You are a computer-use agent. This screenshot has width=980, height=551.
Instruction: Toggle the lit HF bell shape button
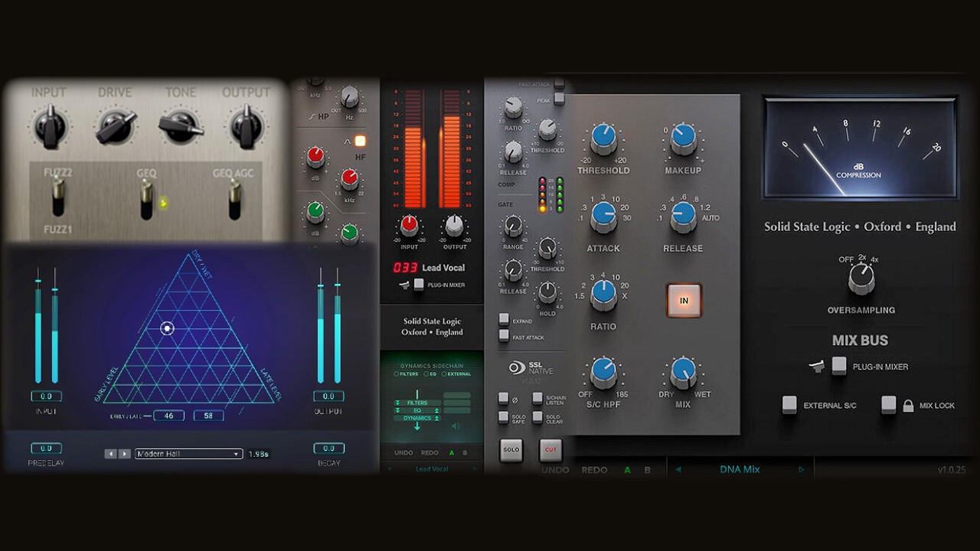click(360, 141)
